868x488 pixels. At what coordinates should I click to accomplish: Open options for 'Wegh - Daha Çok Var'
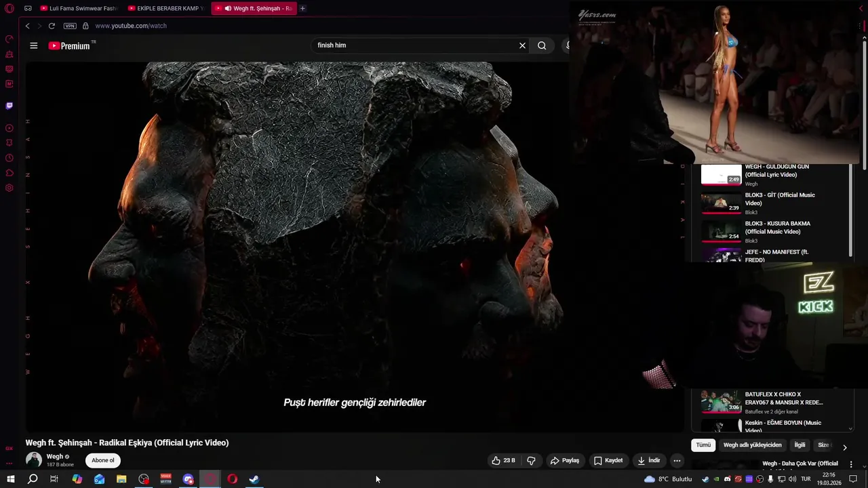pyautogui.click(x=851, y=464)
